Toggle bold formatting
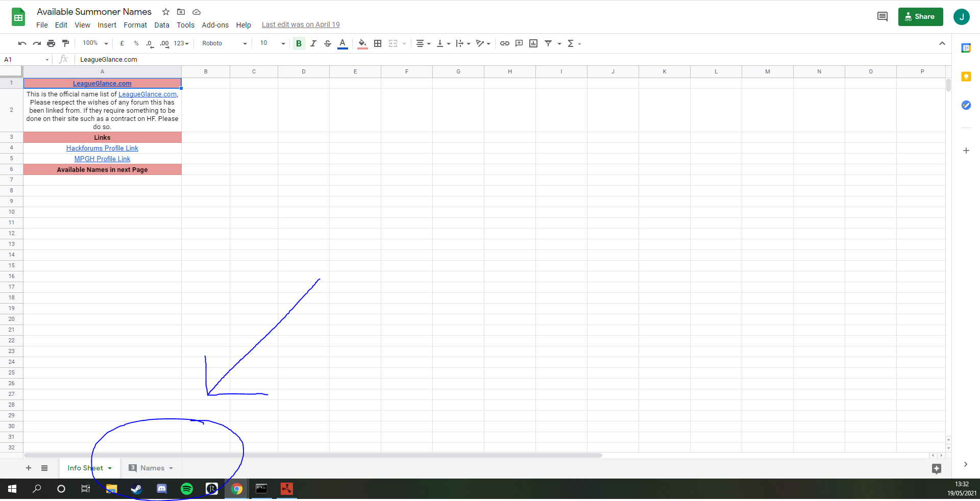The height and width of the screenshot is (501, 980). pos(299,43)
